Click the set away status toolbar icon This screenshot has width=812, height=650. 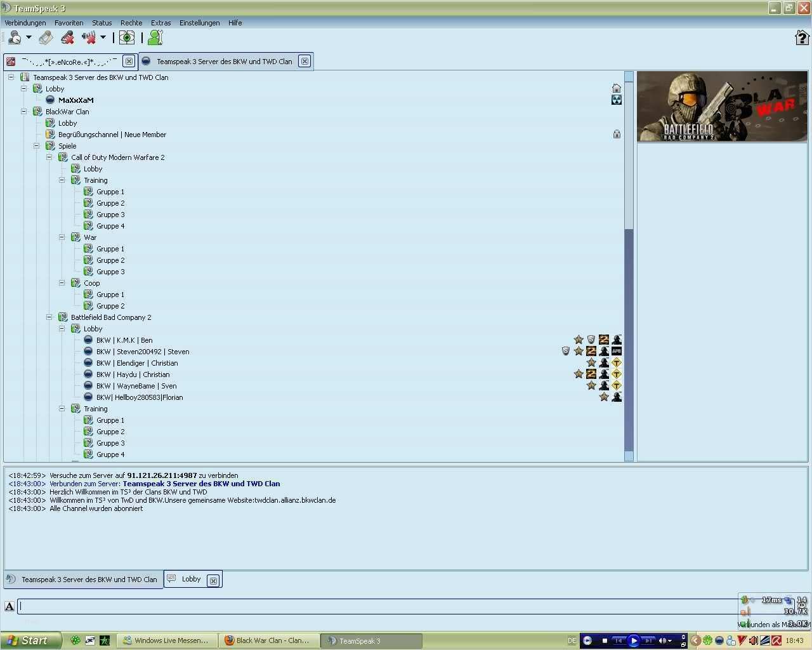pos(14,38)
